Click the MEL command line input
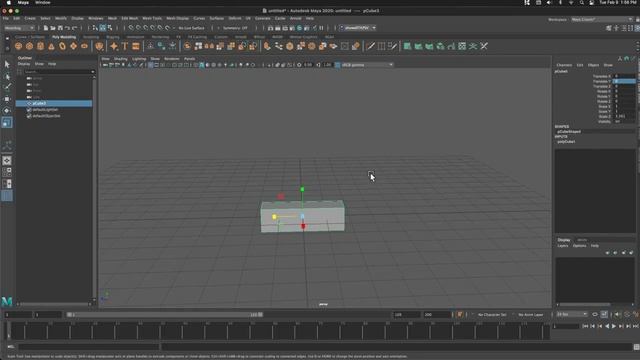 tap(88, 347)
